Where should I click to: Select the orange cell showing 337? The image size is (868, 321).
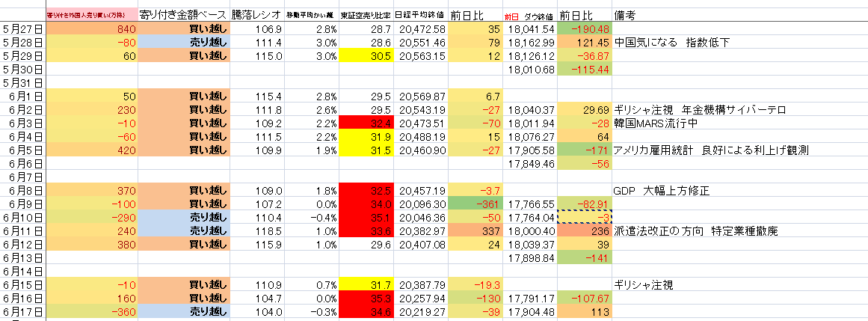[475, 231]
